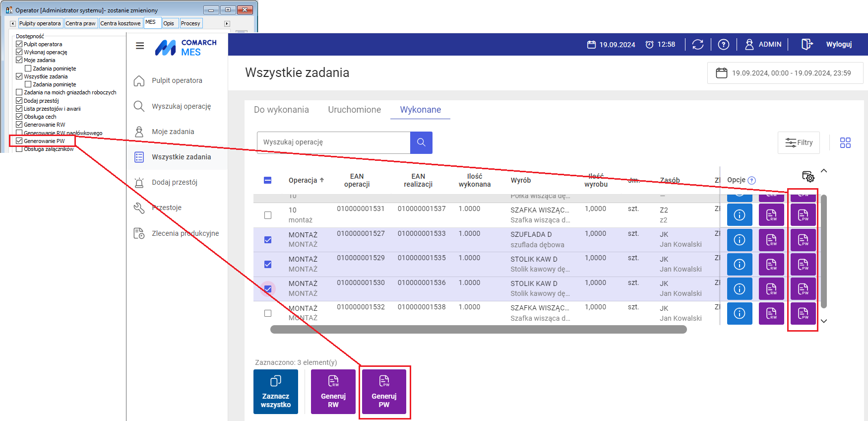Toggle Wykonaj operację checkbox
Image resolution: width=868 pixels, height=421 pixels.
[19, 52]
